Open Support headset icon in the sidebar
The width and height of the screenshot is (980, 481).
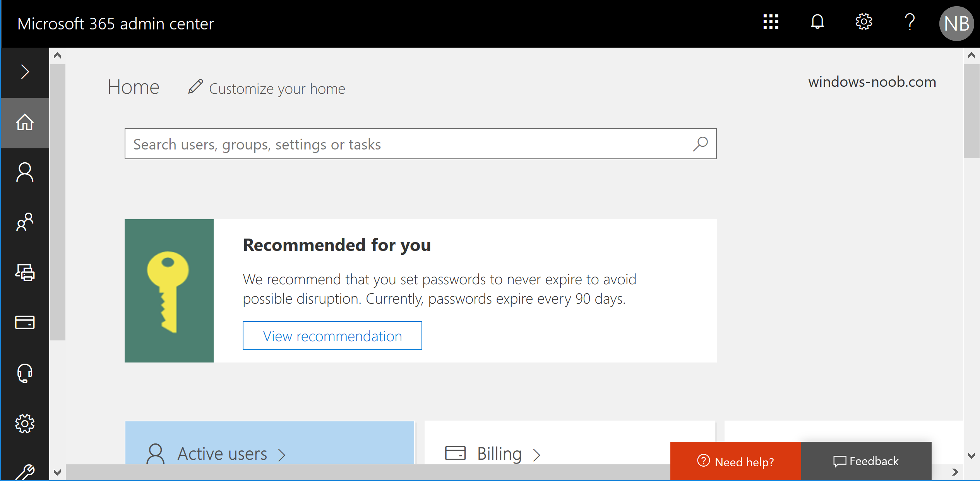[x=25, y=373]
